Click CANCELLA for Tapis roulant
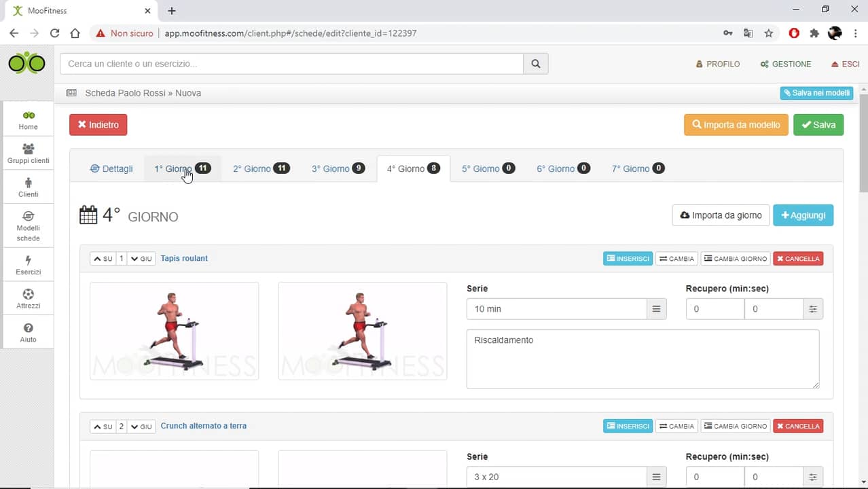This screenshot has height=489, width=868. pyautogui.click(x=798, y=259)
